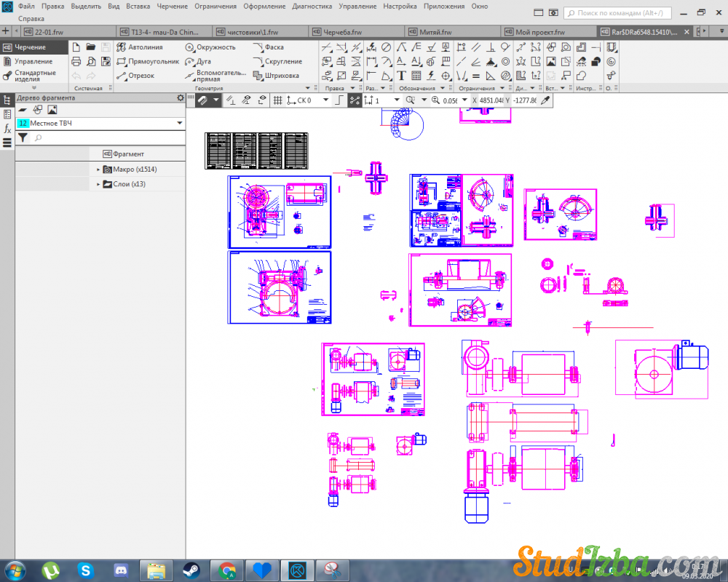
Task: Toggle the constraints display eye icon
Action: [247, 100]
